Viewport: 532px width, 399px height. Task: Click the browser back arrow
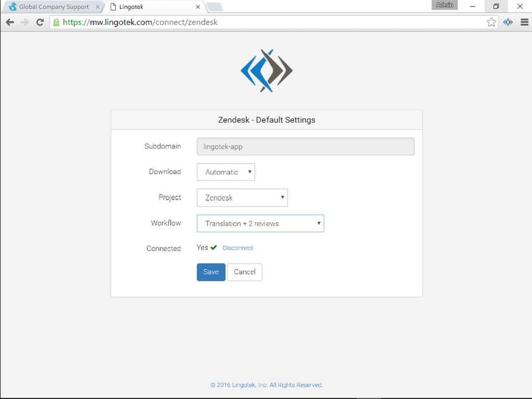pyautogui.click(x=10, y=22)
